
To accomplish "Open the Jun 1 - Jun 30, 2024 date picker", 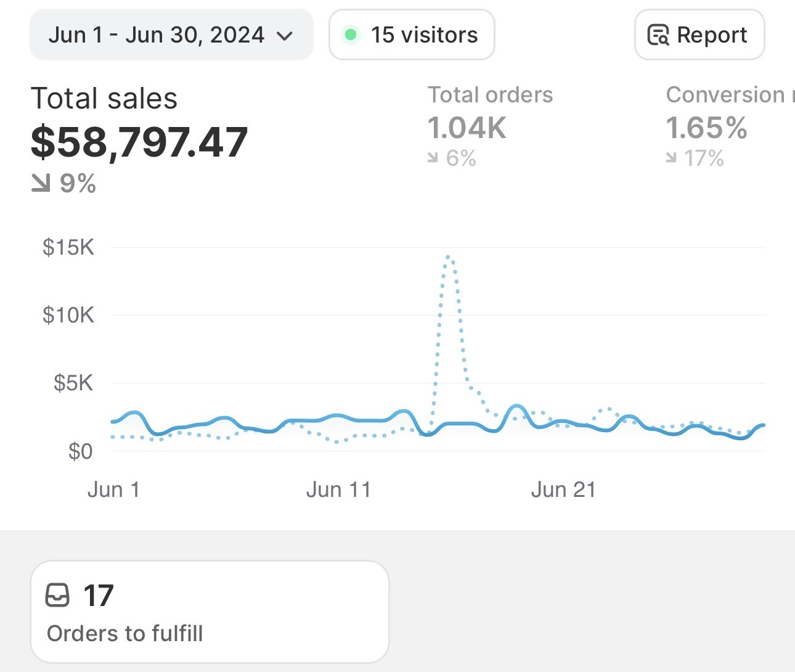I will tap(157, 35).
